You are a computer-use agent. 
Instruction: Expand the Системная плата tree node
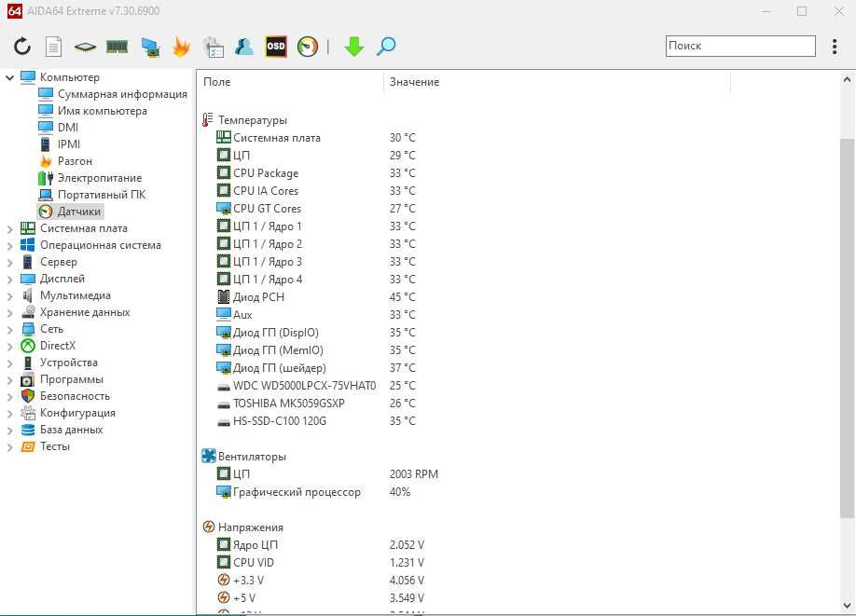click(9, 229)
